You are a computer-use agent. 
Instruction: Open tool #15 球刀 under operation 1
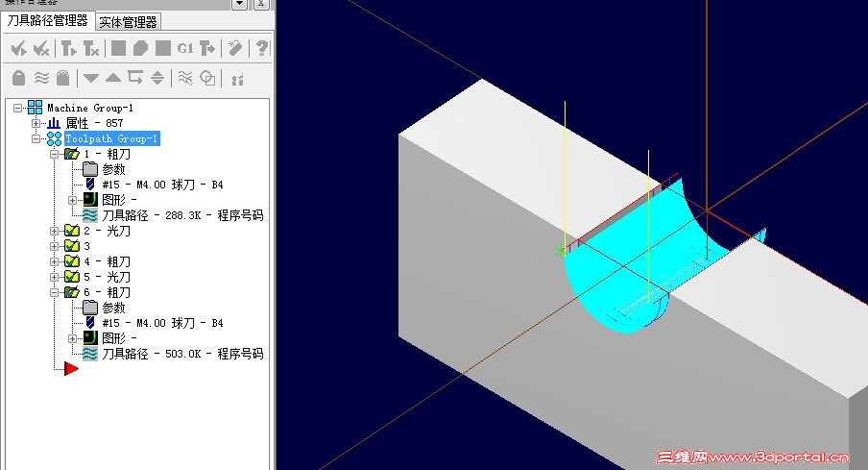pos(163,185)
